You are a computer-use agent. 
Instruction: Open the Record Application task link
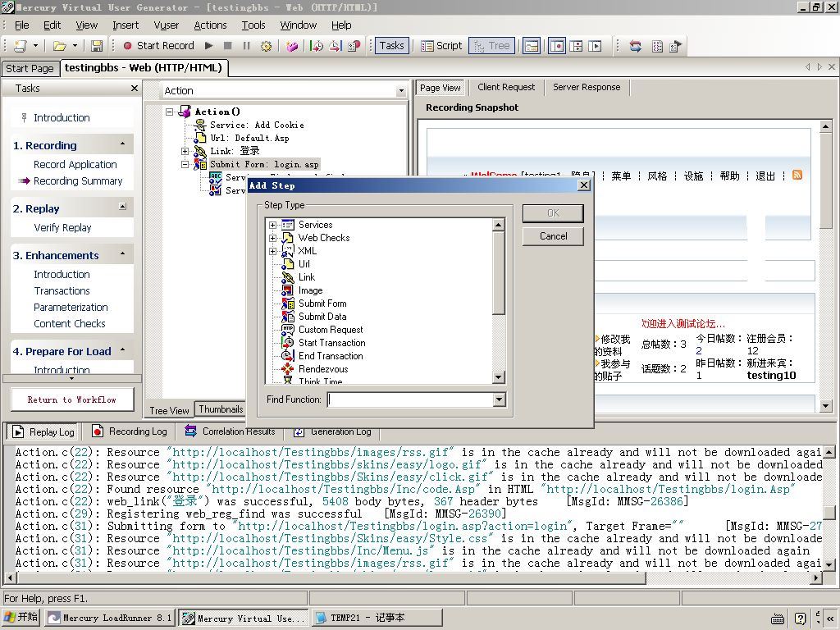(75, 164)
